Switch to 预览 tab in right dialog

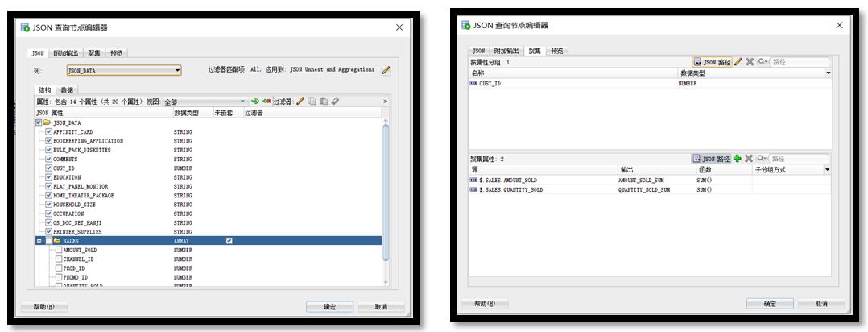tap(557, 51)
